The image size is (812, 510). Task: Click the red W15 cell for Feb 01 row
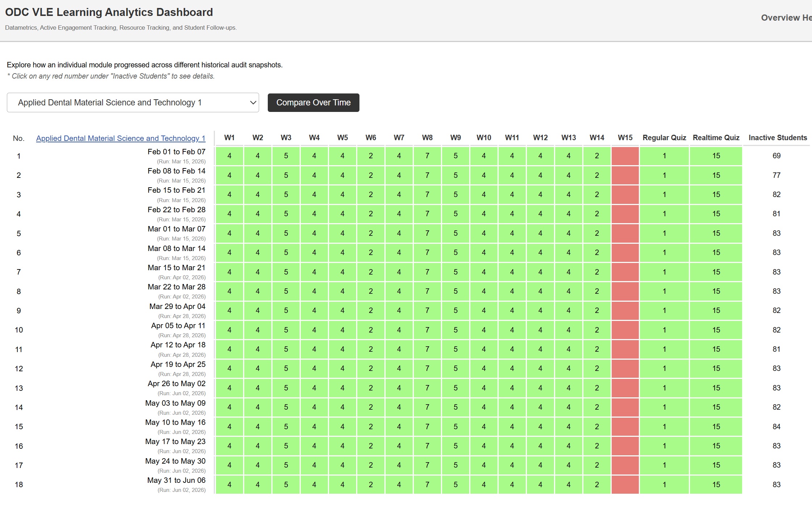(625, 156)
